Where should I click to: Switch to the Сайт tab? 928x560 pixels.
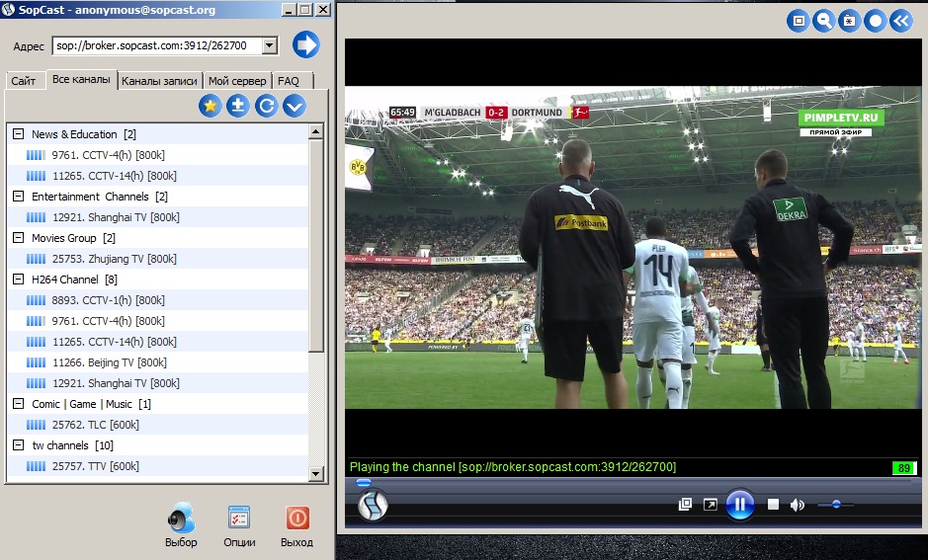pyautogui.click(x=24, y=81)
